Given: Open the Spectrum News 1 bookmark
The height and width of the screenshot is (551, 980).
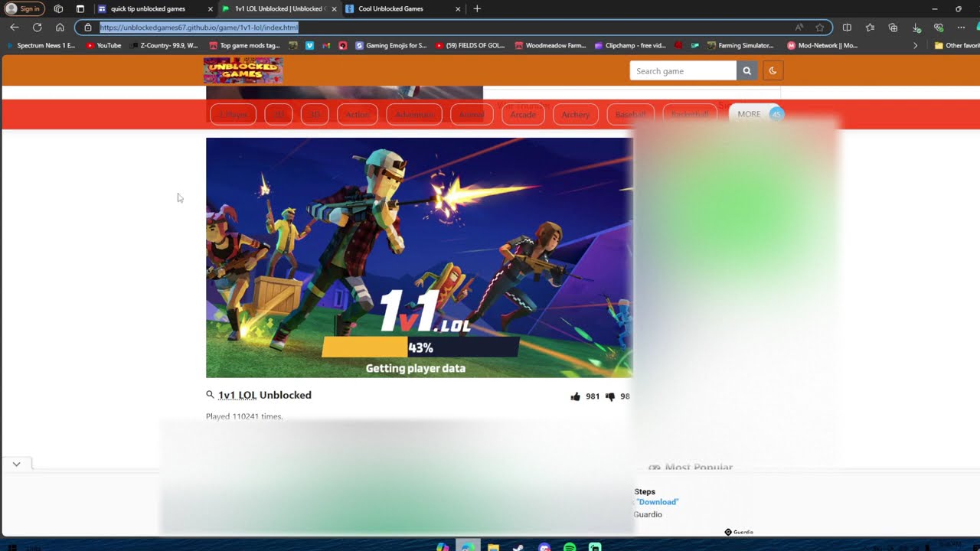Looking at the screenshot, I should coord(41,45).
